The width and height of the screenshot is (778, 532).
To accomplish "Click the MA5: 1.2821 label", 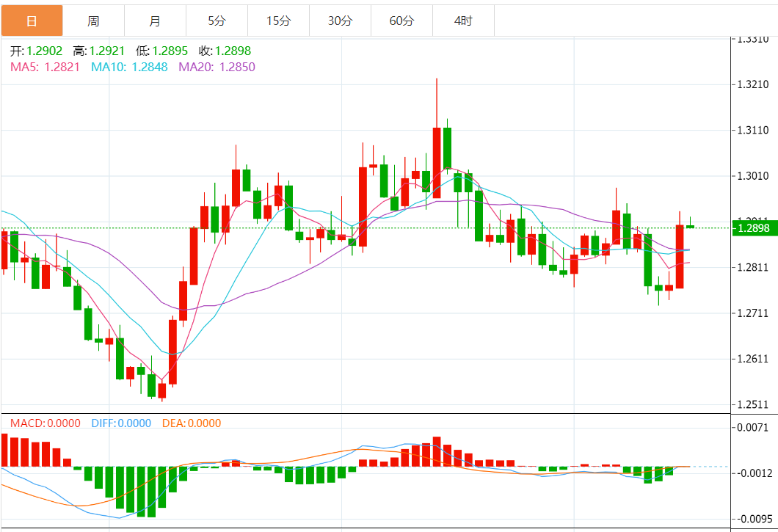I will coord(46,67).
